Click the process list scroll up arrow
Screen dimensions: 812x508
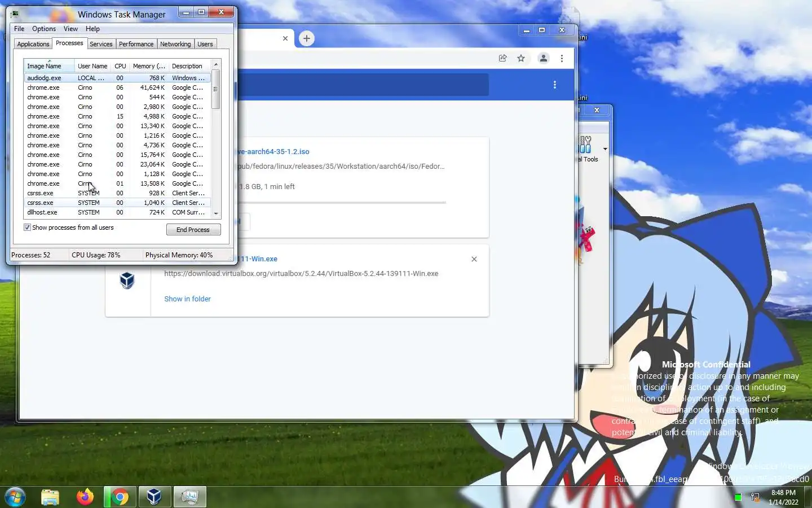215,65
